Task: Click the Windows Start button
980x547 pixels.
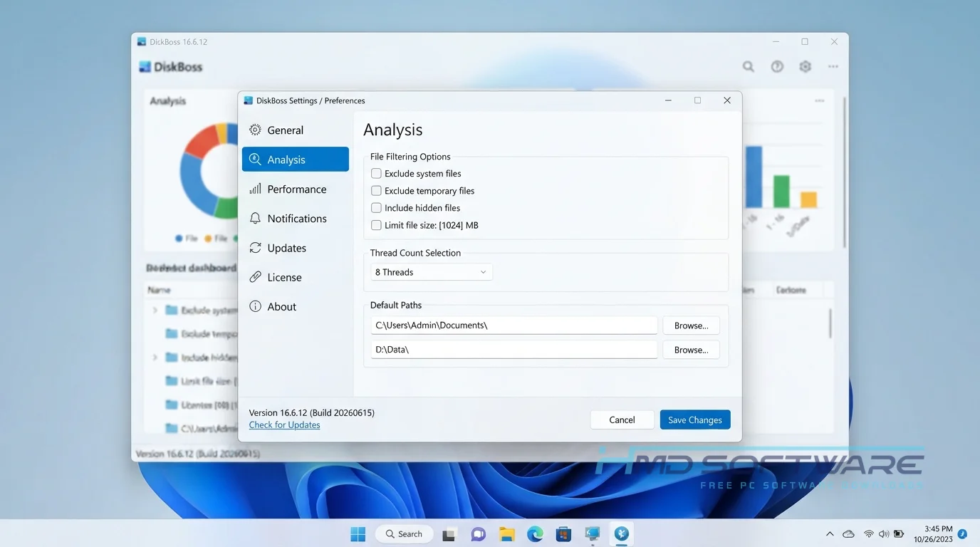Action: click(x=358, y=534)
